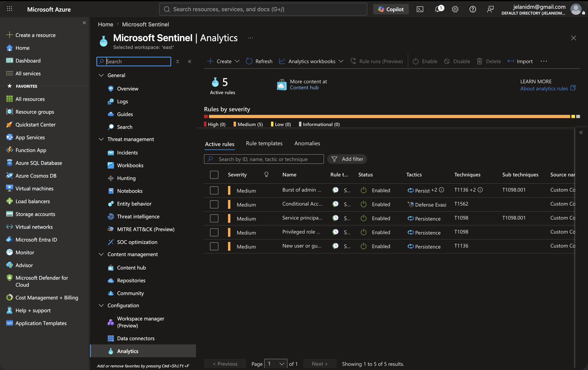Sort rules by the Status column header
Viewport: 588px width, 370px height.
[x=366, y=175]
